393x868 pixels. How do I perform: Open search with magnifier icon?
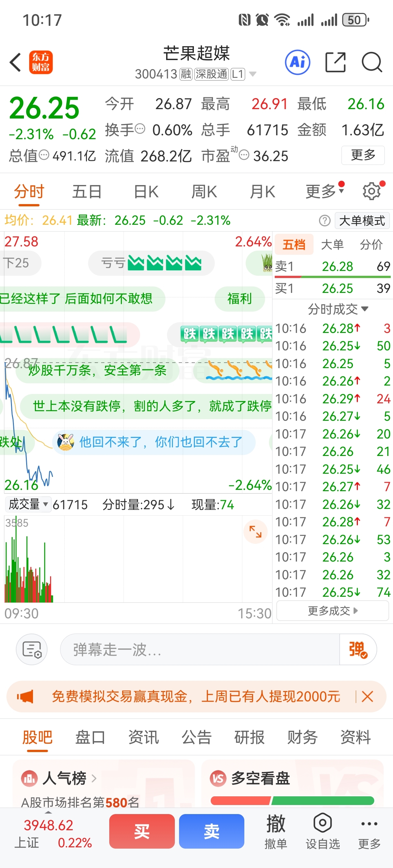(372, 62)
